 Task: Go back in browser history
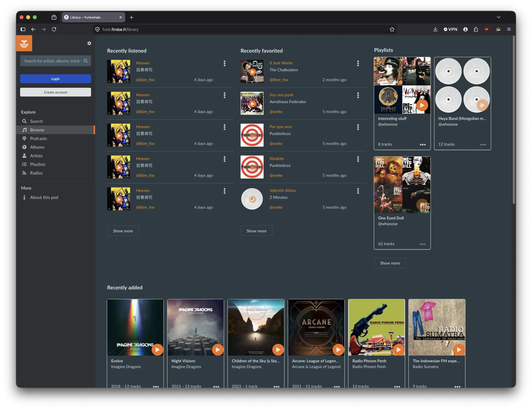33,29
